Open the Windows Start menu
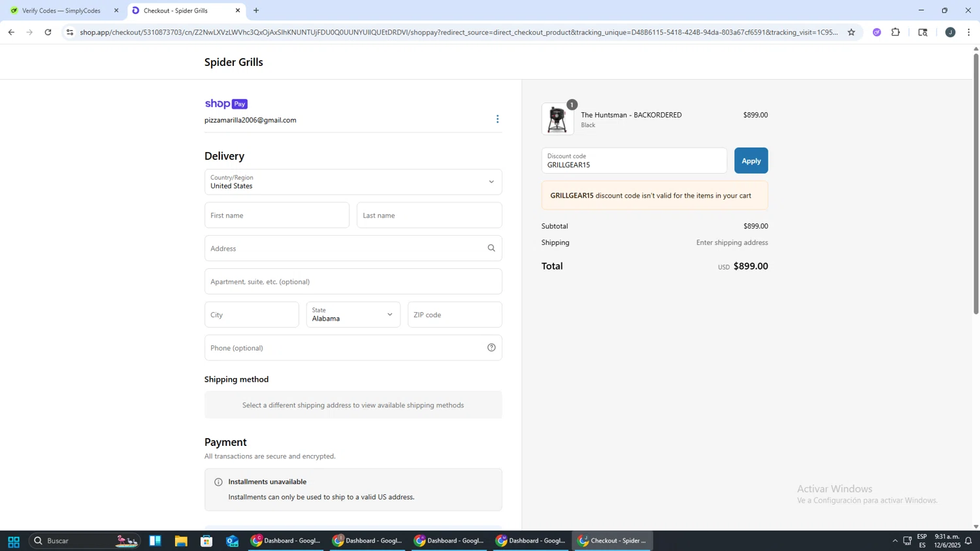Viewport: 980px width, 551px height. pos(13,541)
